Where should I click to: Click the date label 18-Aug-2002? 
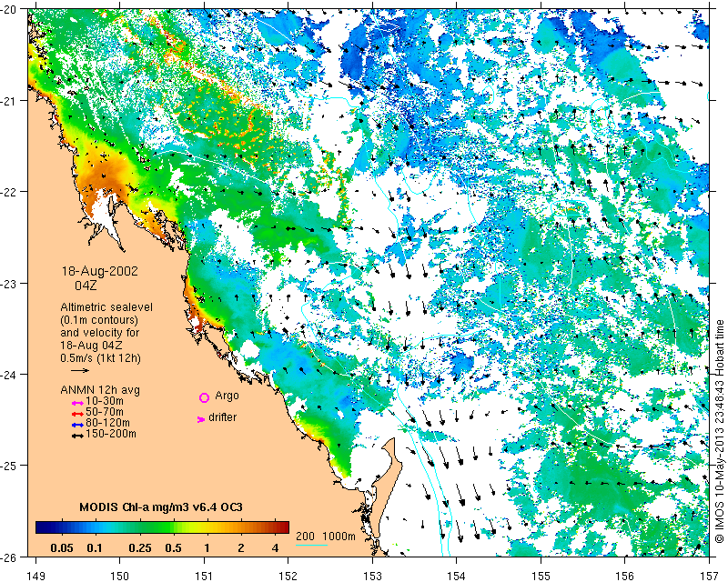(100, 271)
